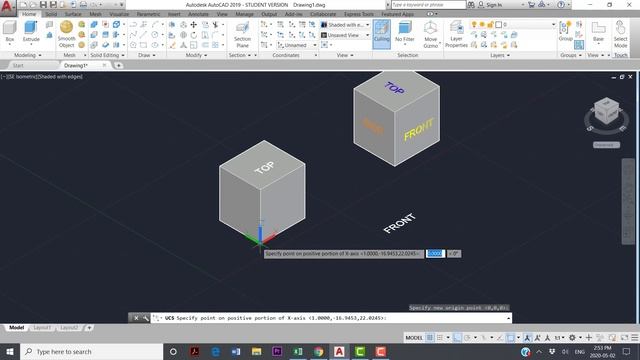Viewport: 640px width, 360px height.
Task: Expand the Modify panel
Action: click(x=196, y=55)
